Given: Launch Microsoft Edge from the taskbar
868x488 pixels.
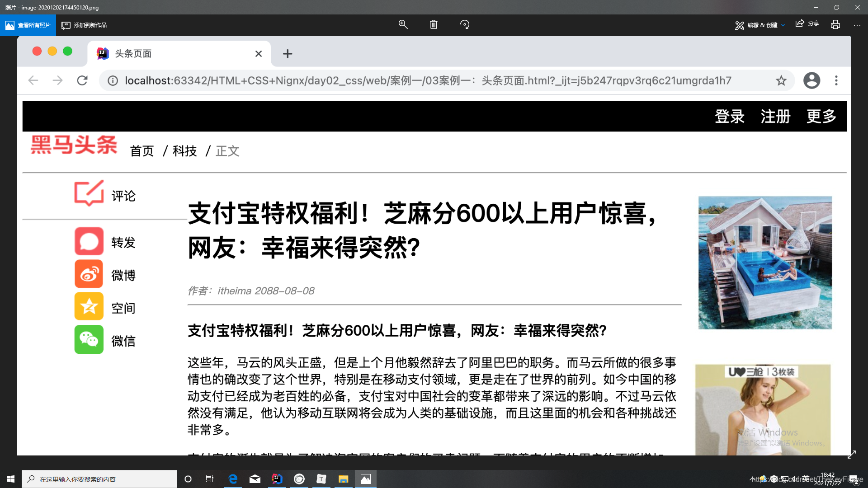Looking at the screenshot, I should [x=233, y=479].
